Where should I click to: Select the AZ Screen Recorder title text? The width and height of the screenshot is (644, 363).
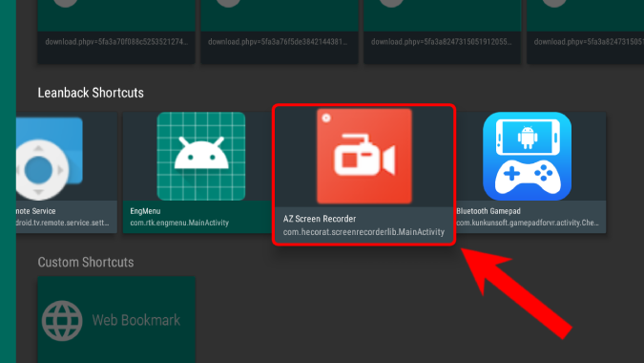click(320, 219)
